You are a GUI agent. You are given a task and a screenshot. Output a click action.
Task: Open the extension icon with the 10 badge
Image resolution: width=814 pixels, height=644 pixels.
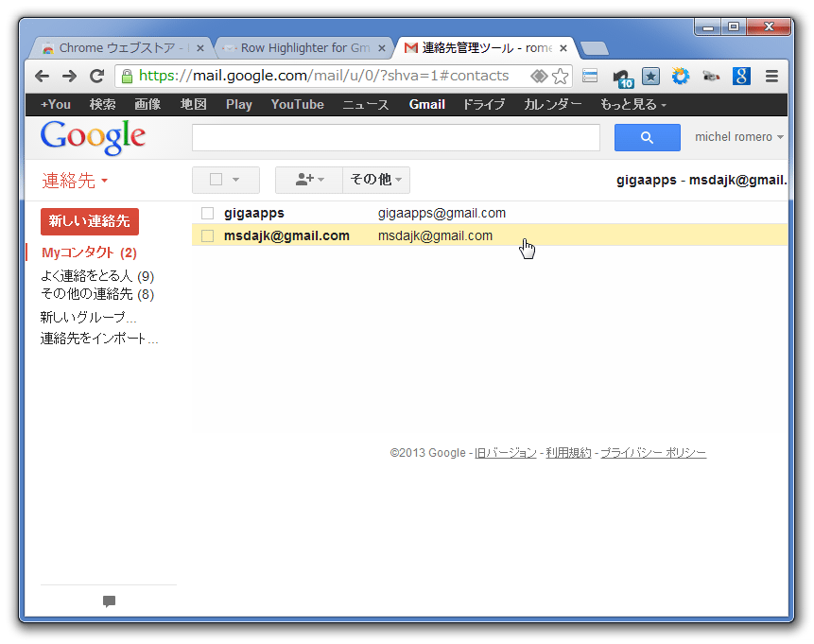(622, 78)
